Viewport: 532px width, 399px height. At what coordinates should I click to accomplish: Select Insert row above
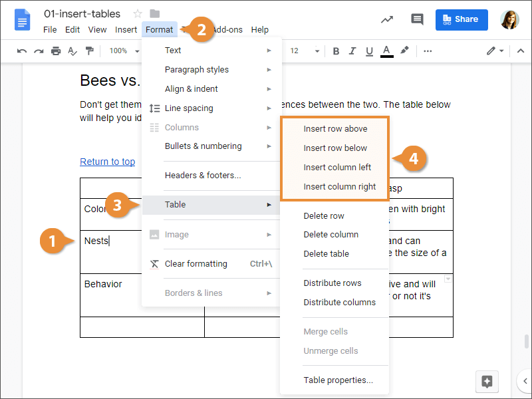click(335, 128)
